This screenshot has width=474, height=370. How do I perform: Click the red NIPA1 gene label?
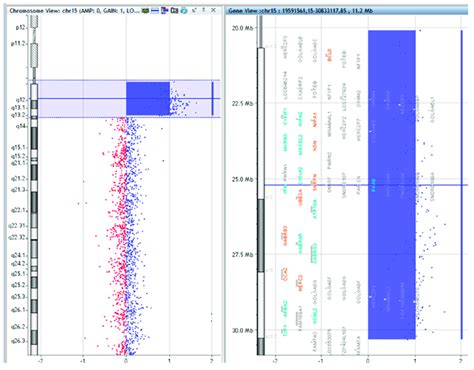coord(315,119)
